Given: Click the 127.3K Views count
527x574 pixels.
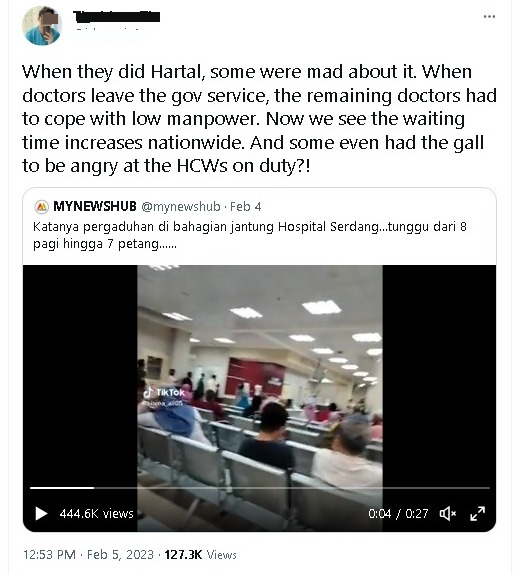Looking at the screenshot, I should [x=200, y=554].
